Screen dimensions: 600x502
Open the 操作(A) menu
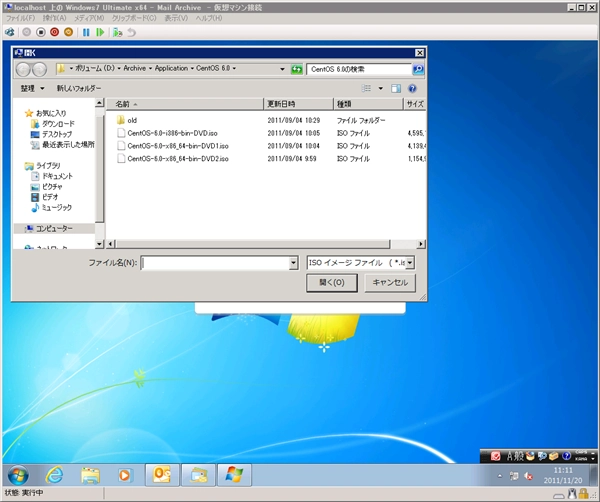click(x=54, y=18)
